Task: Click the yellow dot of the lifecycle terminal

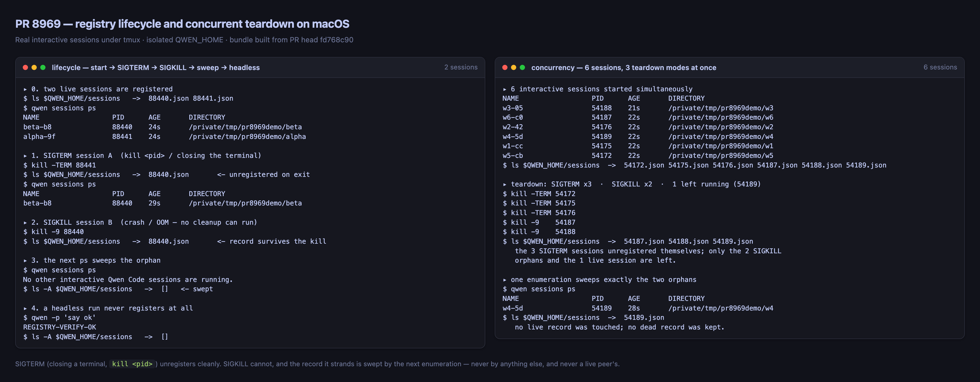Action: click(34, 67)
